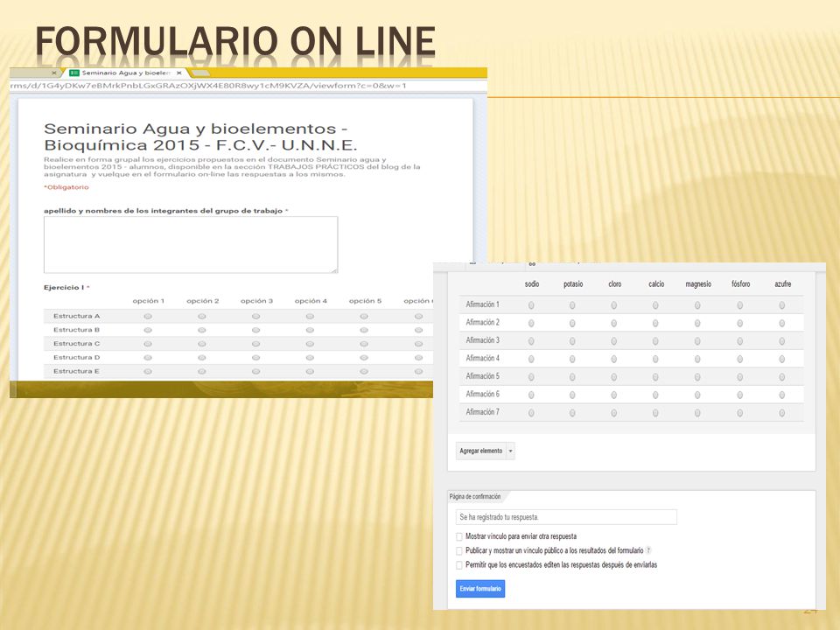840x630 pixels.
Task: Choose calcio for Afirmación 7
Action: click(655, 413)
